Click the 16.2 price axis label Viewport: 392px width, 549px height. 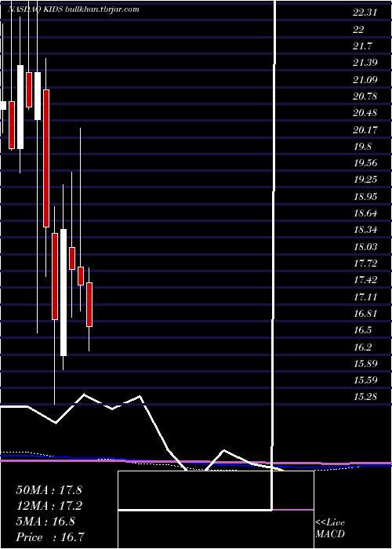[362, 347]
